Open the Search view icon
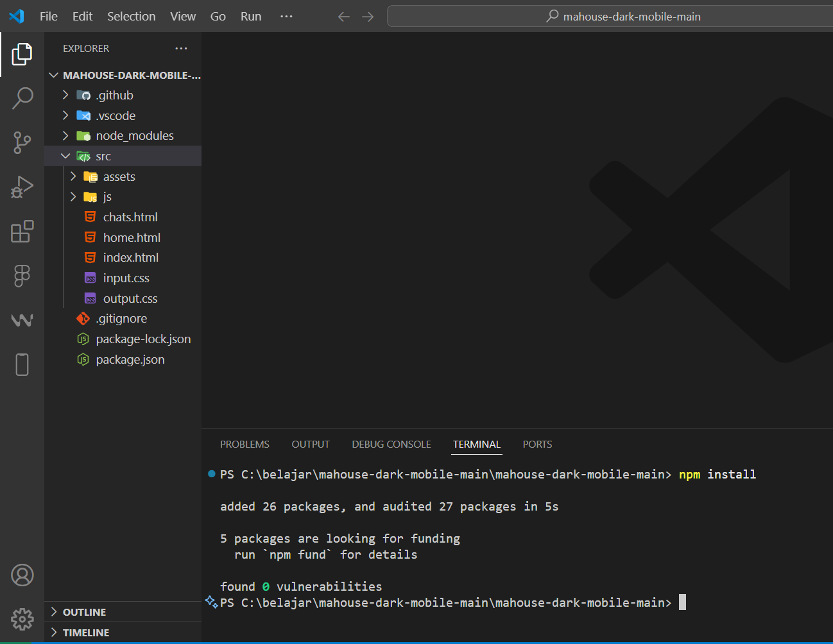Screen dimensions: 833x644 pos(22,98)
